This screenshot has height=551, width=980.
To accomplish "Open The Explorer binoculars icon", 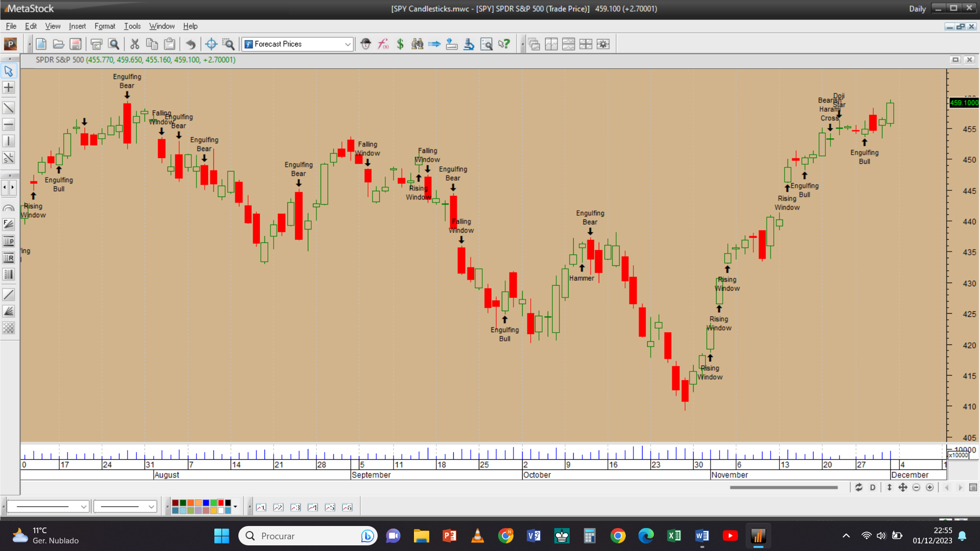I will 418,44.
